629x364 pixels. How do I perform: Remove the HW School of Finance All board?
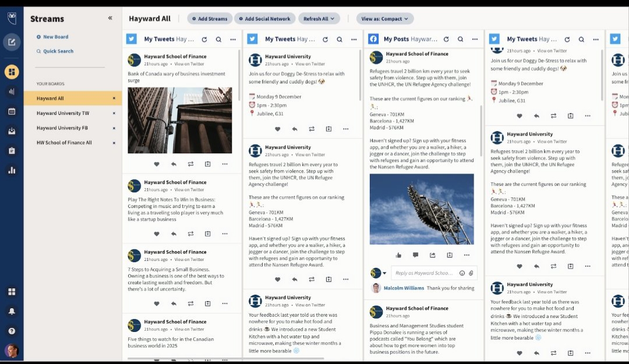[114, 143]
